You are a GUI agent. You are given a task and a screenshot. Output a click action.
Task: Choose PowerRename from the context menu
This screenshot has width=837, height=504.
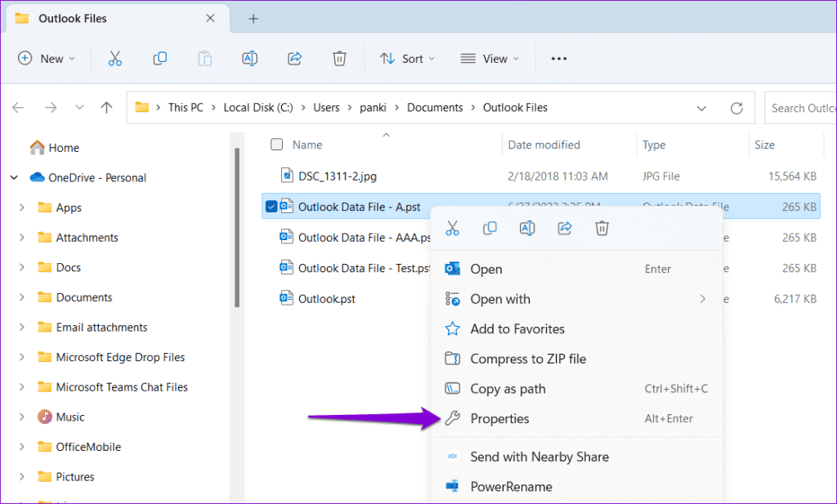(x=576, y=486)
